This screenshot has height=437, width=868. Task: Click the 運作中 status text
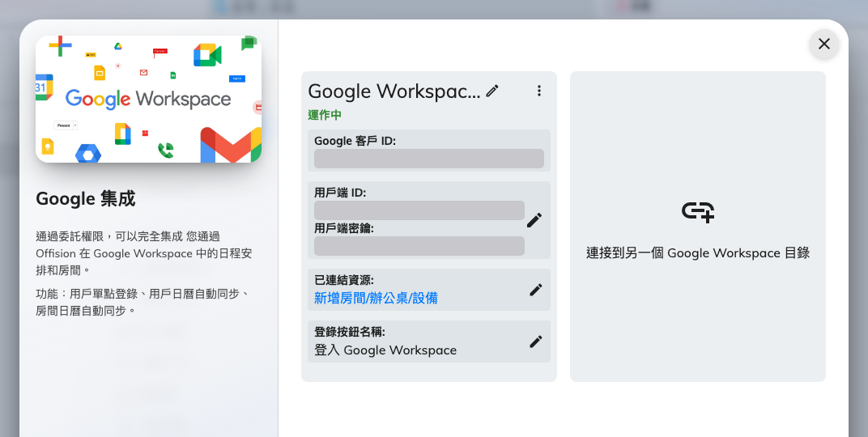[x=325, y=115]
